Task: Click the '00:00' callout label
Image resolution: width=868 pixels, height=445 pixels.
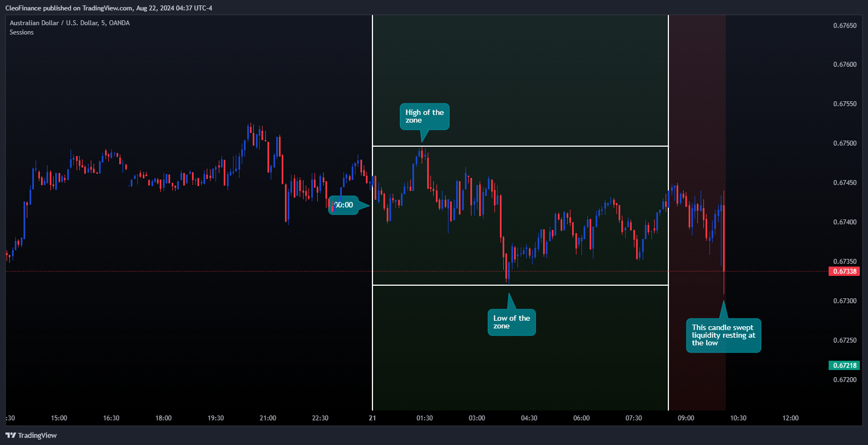Action: click(343, 205)
